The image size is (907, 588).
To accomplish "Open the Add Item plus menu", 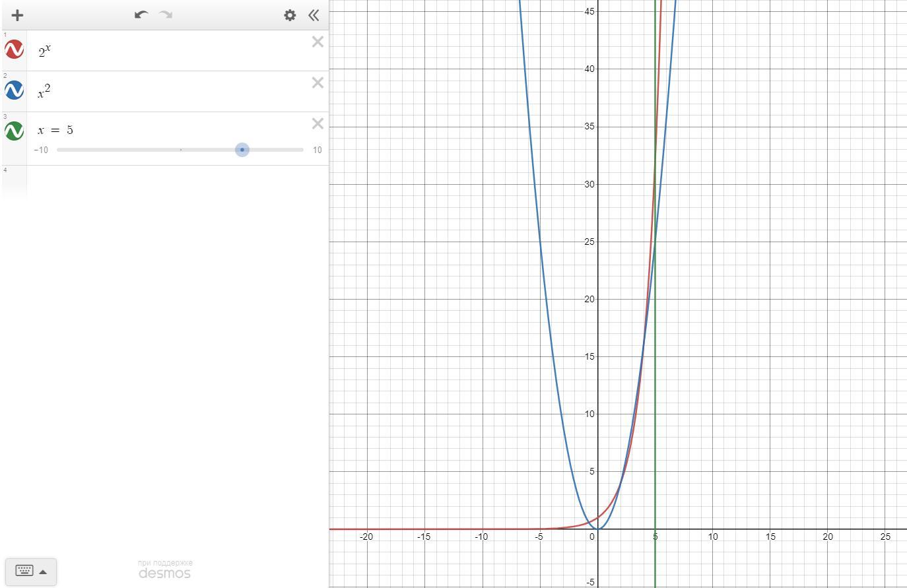I will [17, 15].
